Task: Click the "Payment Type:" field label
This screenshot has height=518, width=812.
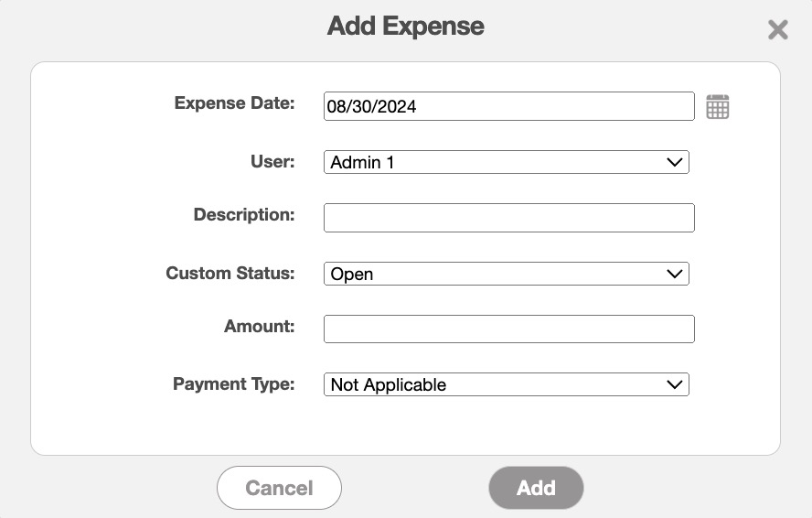Action: pos(234,384)
